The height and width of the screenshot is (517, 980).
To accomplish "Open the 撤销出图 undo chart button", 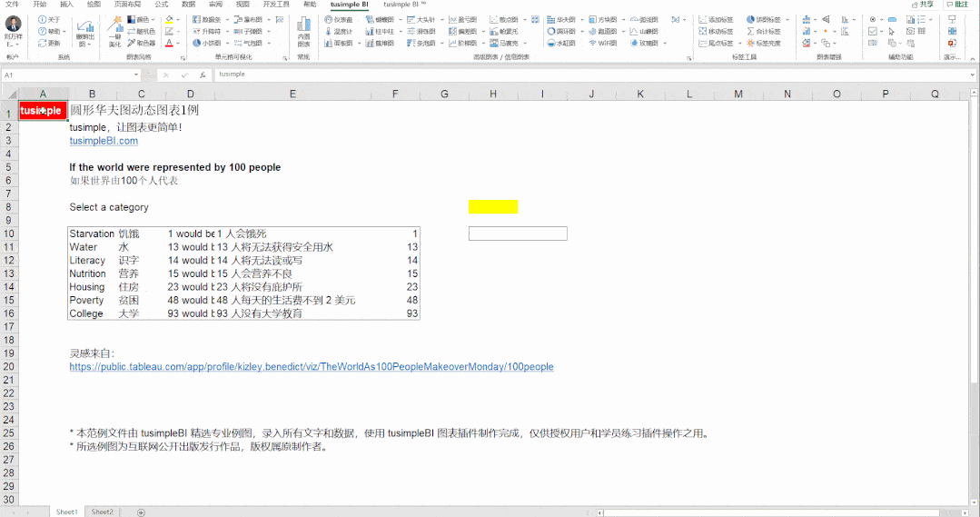I will point(85,33).
